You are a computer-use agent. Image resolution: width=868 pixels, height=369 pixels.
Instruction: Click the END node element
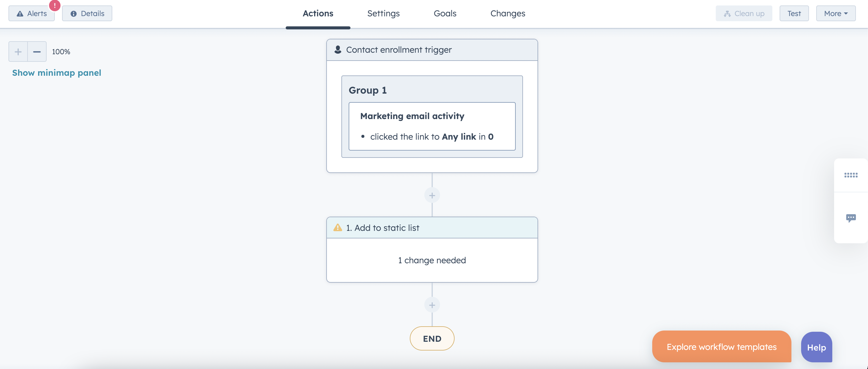click(432, 338)
